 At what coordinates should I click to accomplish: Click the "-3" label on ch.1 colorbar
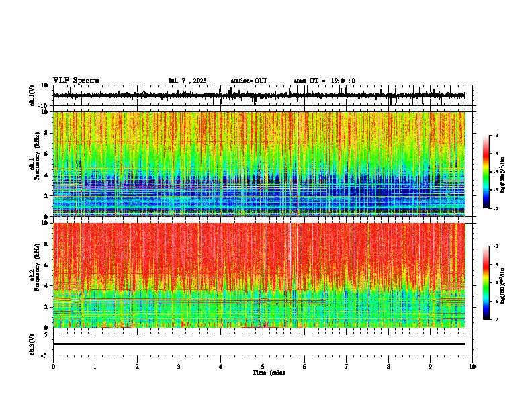coord(496,135)
